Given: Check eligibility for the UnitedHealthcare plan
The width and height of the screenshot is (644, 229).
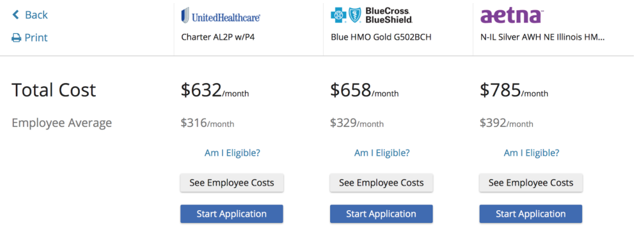Looking at the screenshot, I should (232, 153).
